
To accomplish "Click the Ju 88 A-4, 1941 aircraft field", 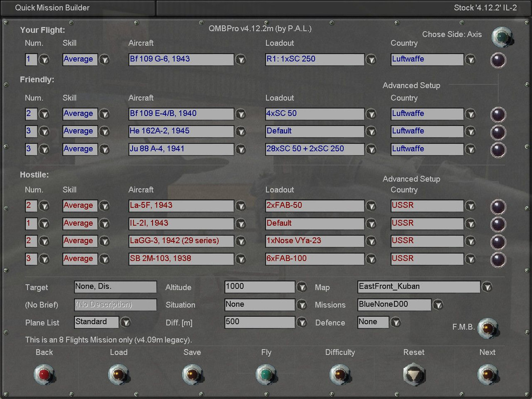I will point(181,149).
